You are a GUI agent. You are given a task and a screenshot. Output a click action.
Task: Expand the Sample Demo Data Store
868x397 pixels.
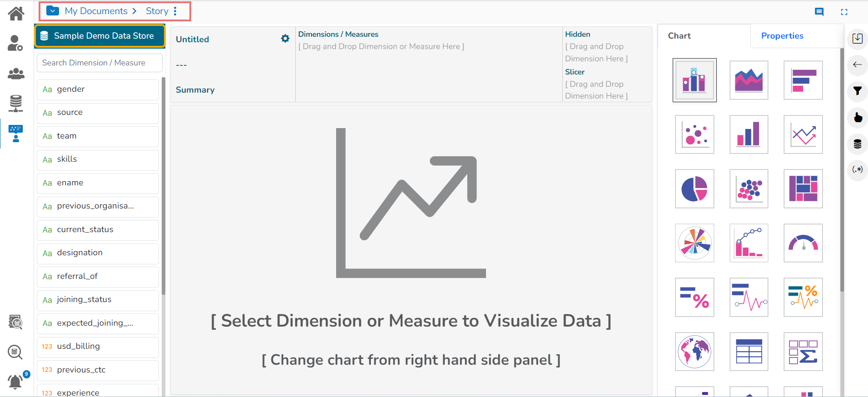[x=99, y=36]
